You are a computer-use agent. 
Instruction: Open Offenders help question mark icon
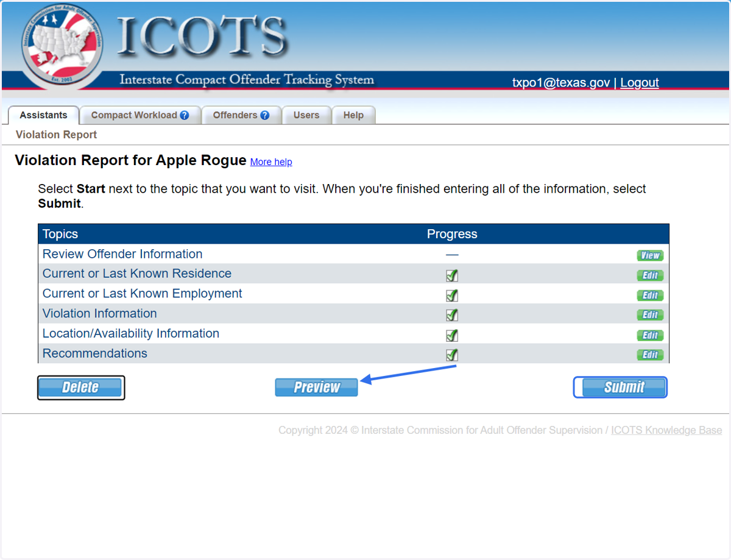point(265,115)
